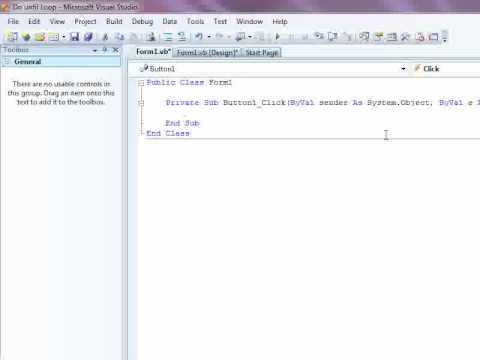Switch to the Form1.vb [Design] tab
This screenshot has width=480, height=360.
(x=207, y=52)
